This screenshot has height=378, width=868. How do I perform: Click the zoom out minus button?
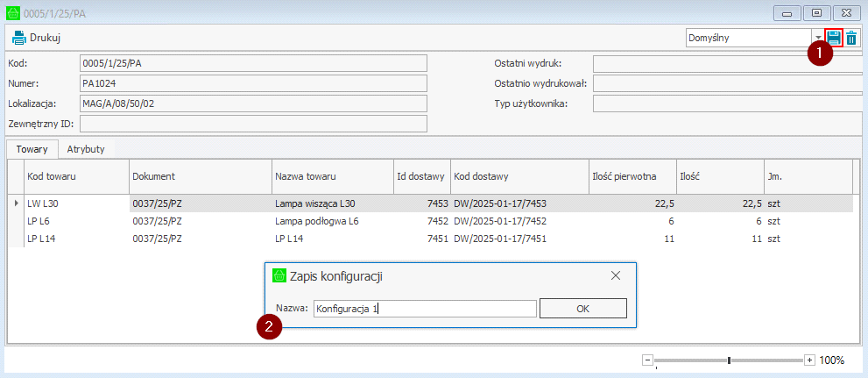pos(647,360)
